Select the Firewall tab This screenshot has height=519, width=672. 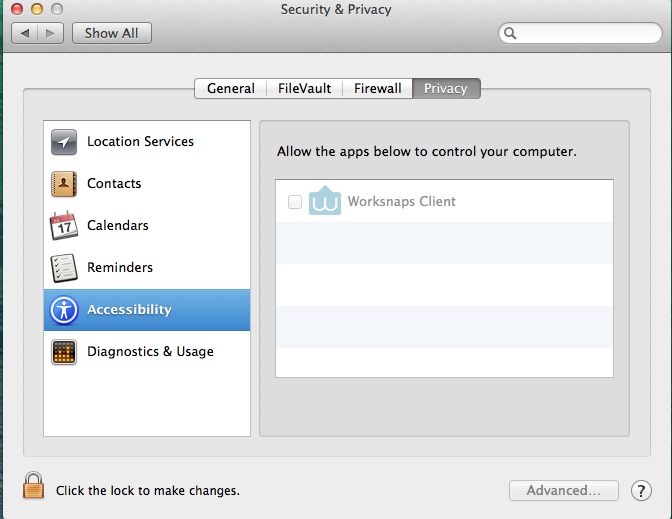(x=378, y=89)
